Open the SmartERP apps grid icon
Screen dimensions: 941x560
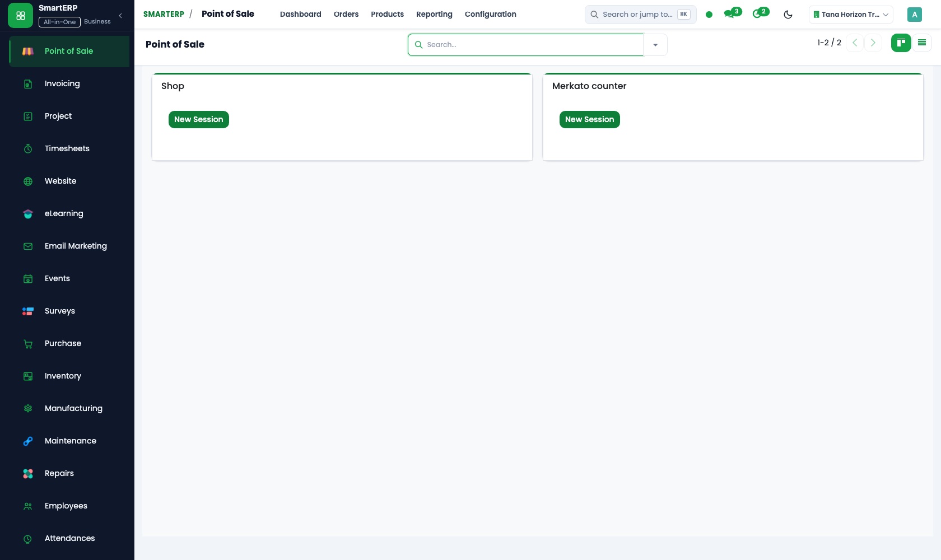tap(21, 16)
